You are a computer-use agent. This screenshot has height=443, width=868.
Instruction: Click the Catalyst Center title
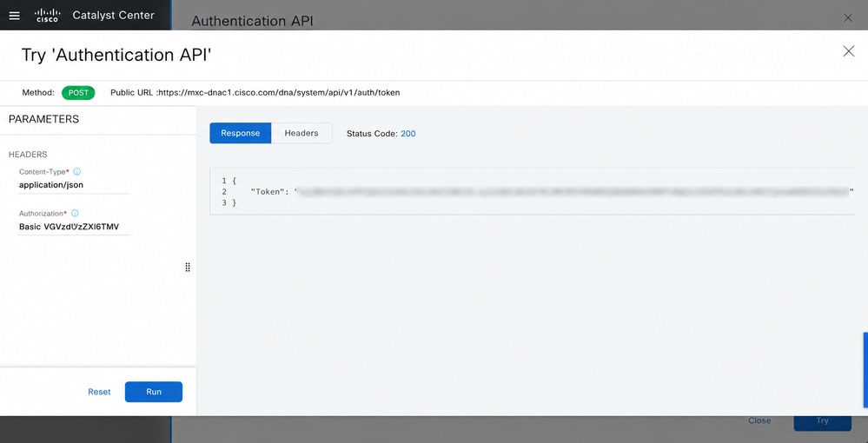tap(114, 16)
